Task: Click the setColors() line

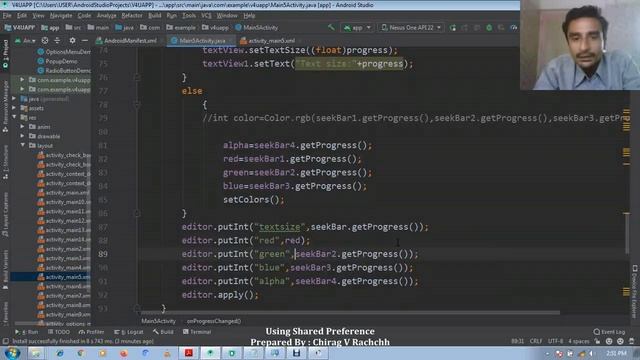Action: pyautogui.click(x=253, y=200)
